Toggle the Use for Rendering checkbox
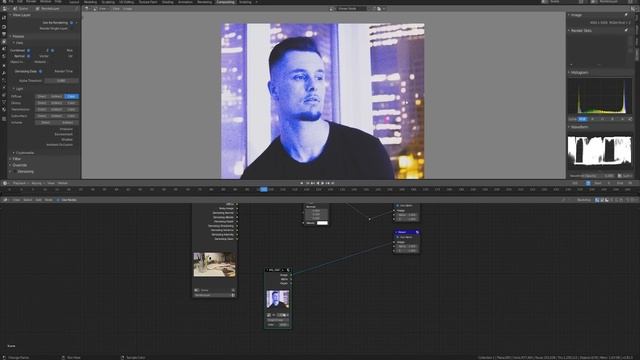The height and width of the screenshot is (360, 640). point(71,23)
